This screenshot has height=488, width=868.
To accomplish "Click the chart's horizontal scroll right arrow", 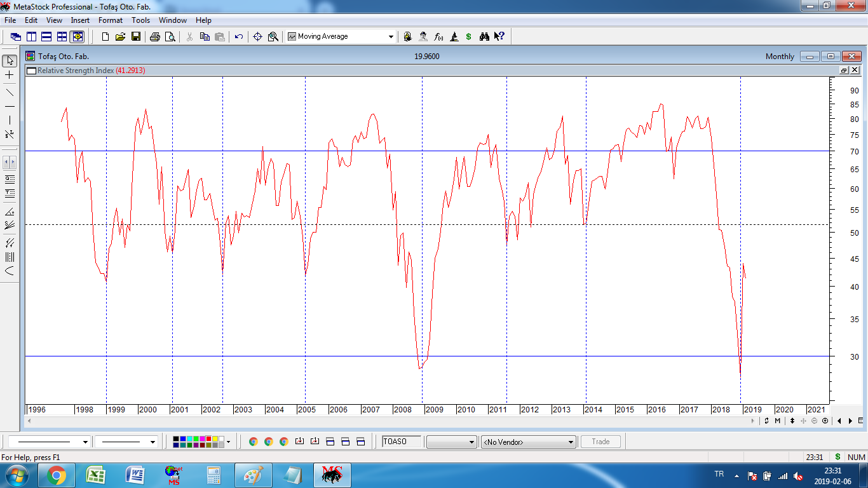I will click(x=753, y=421).
